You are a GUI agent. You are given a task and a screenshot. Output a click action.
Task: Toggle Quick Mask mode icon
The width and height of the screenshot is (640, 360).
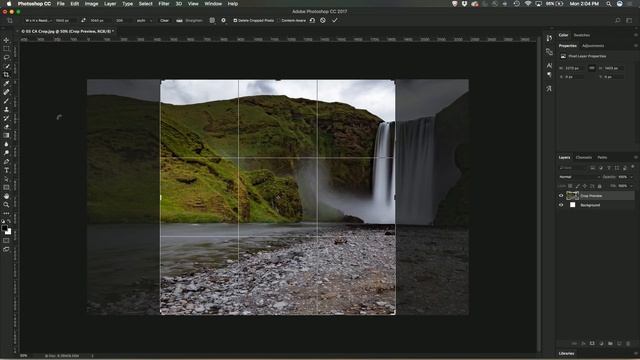click(x=6, y=241)
